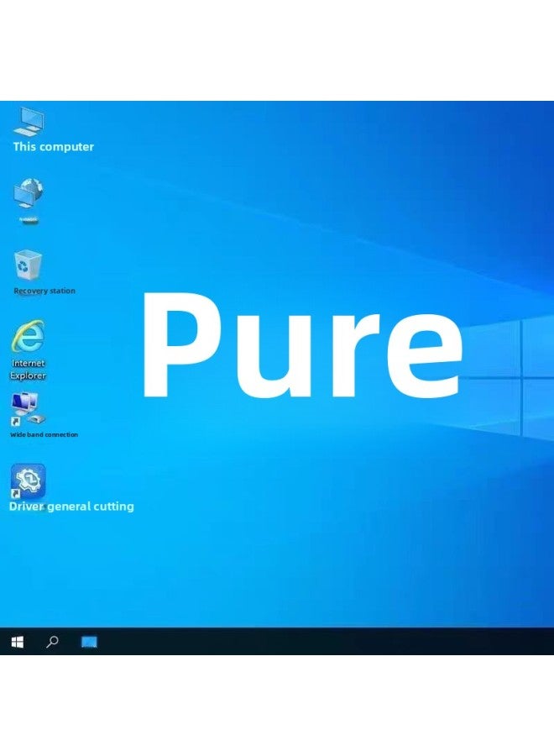Launch the Internet Explorer icon
Screen dimensions: 554x756
coord(28,337)
